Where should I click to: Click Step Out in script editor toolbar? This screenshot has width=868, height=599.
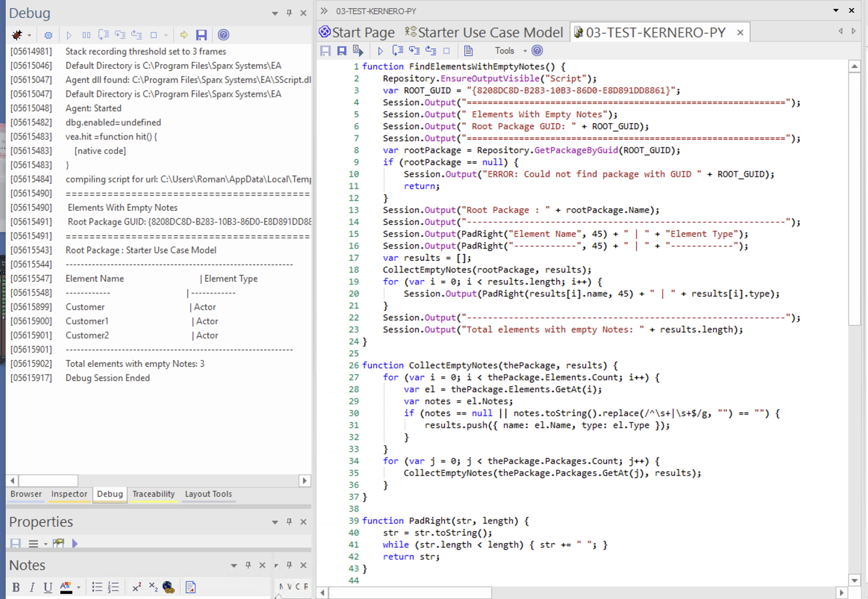coord(431,51)
